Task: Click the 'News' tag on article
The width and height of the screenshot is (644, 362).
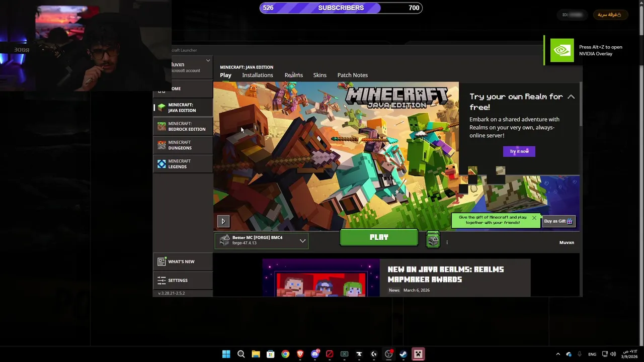Action: click(394, 290)
